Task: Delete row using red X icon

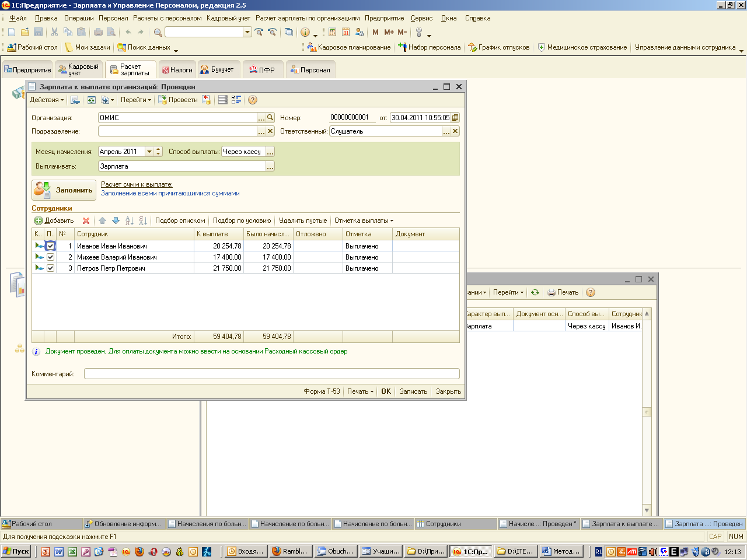Action: 86,220
